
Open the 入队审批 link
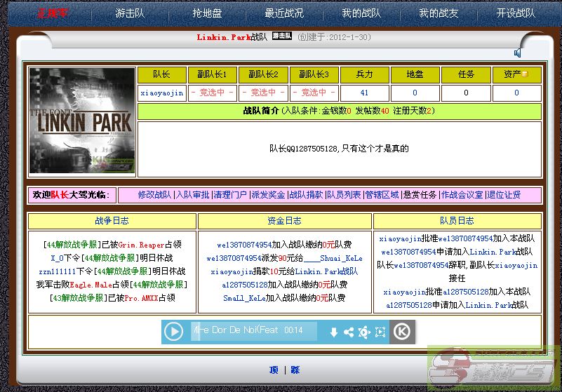coord(192,195)
